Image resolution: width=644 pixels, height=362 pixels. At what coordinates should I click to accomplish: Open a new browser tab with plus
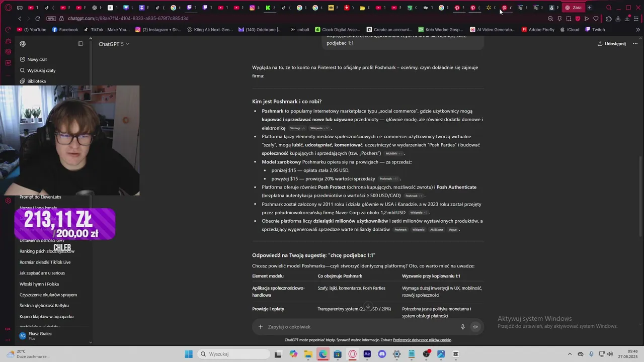tap(589, 8)
